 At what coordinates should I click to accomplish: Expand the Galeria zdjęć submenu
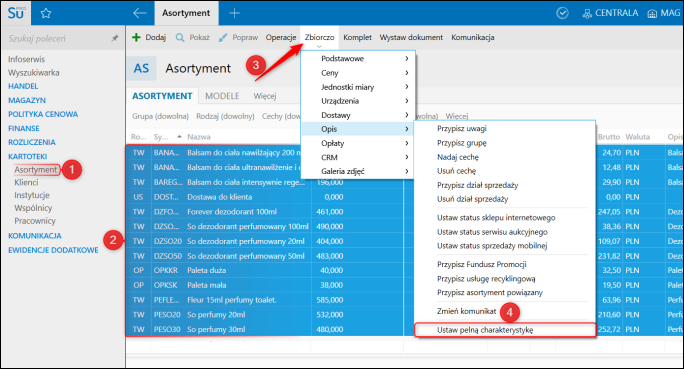(406, 171)
